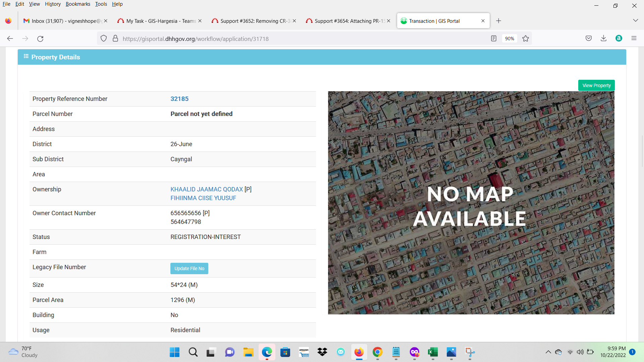The height and width of the screenshot is (362, 644).
Task: Open Notepad from the taskbar
Action: [396, 352]
